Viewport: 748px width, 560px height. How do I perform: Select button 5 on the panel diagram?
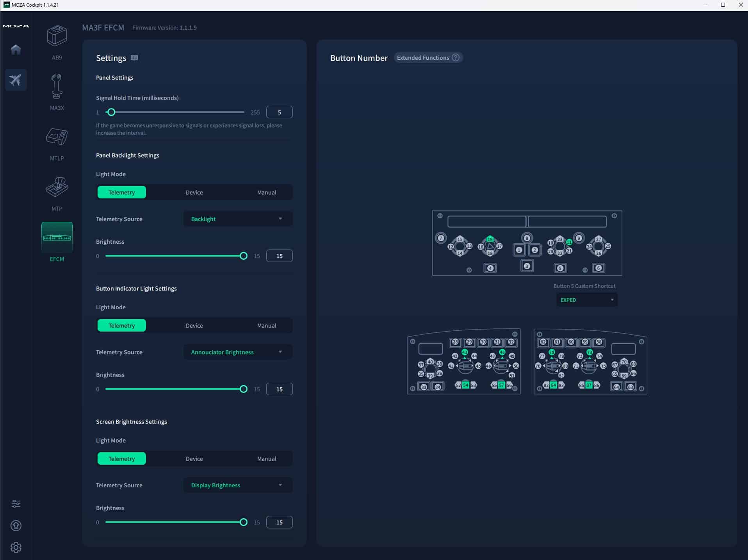tap(560, 268)
